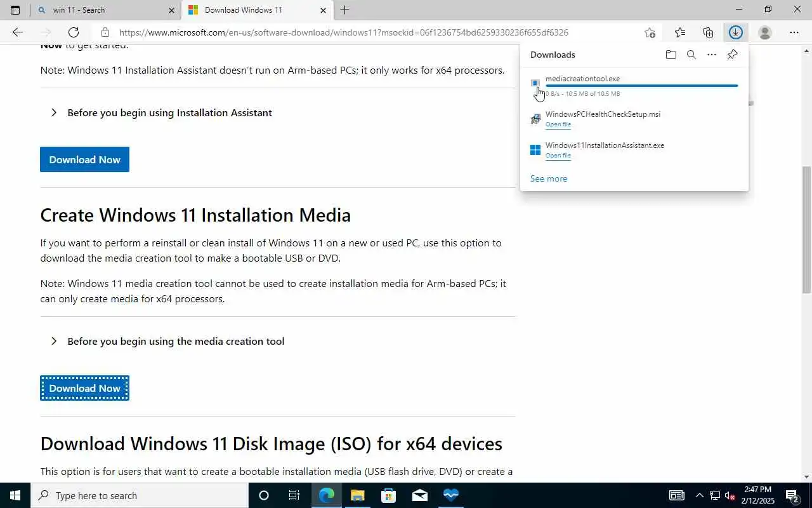Open the tab actions menu icon
812x508 pixels.
[x=15, y=10]
